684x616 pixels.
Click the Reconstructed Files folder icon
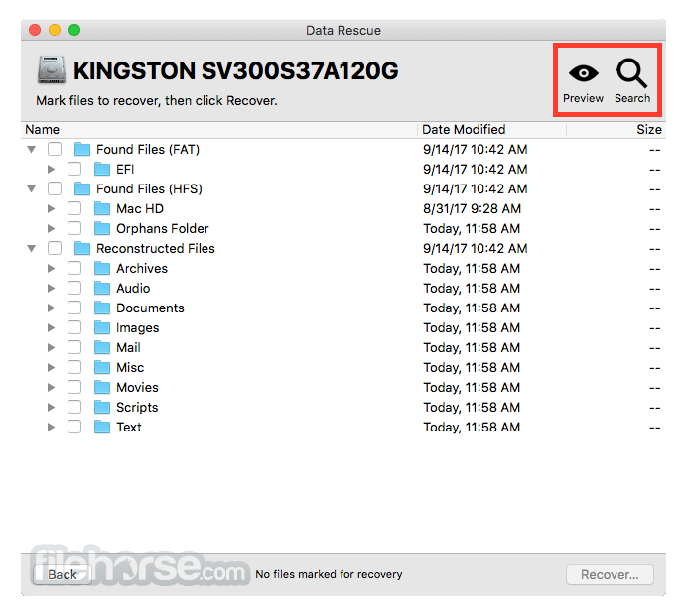pos(82,249)
